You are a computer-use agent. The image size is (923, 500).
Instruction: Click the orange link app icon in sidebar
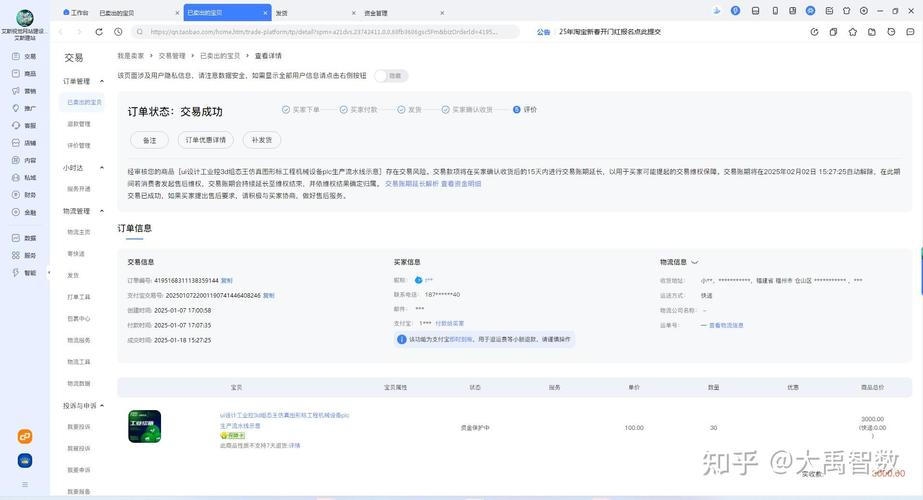[x=25, y=436]
